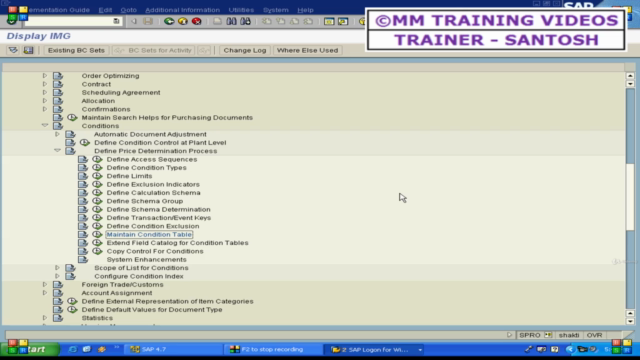Execute Define Condition Control at Plant Level icon

[84, 142]
